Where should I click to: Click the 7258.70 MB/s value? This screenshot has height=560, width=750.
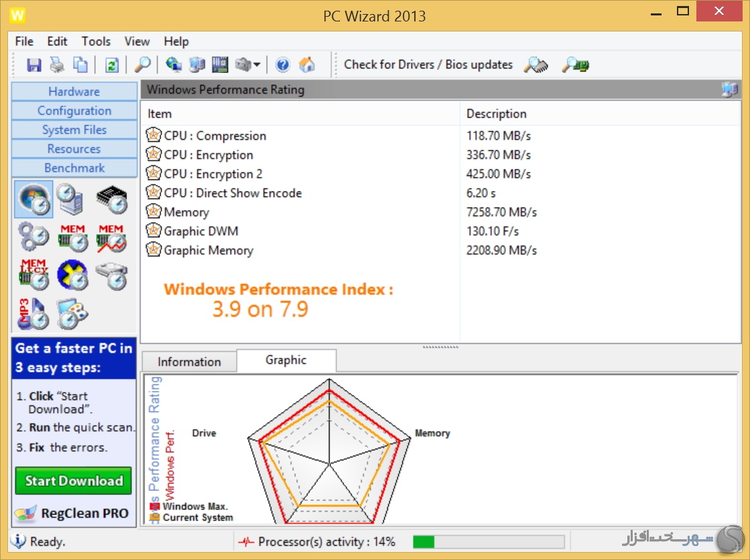click(502, 212)
